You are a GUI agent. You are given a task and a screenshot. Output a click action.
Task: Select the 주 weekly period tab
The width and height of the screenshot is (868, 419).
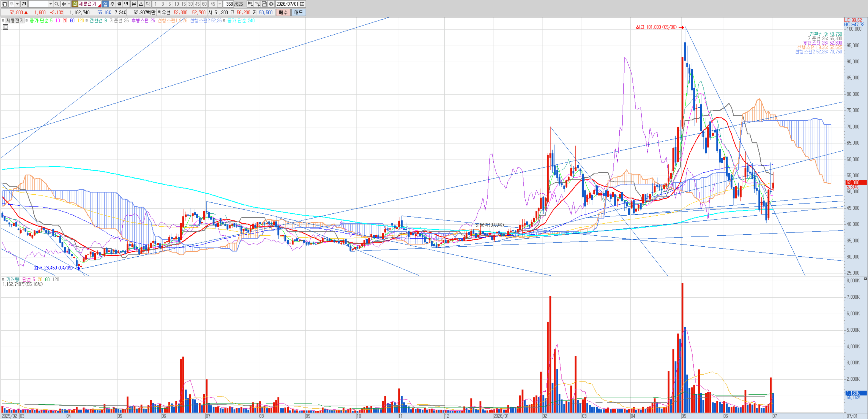pyautogui.click(x=112, y=4)
